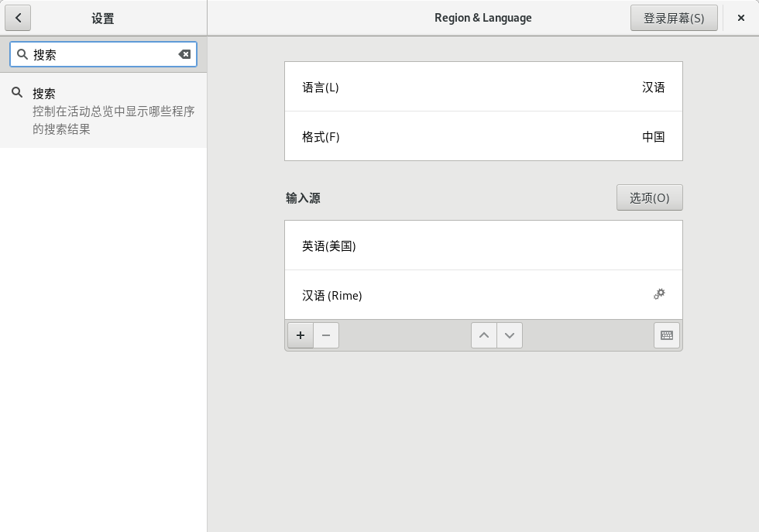
Task: Click the 中国 format value
Action: tap(653, 136)
